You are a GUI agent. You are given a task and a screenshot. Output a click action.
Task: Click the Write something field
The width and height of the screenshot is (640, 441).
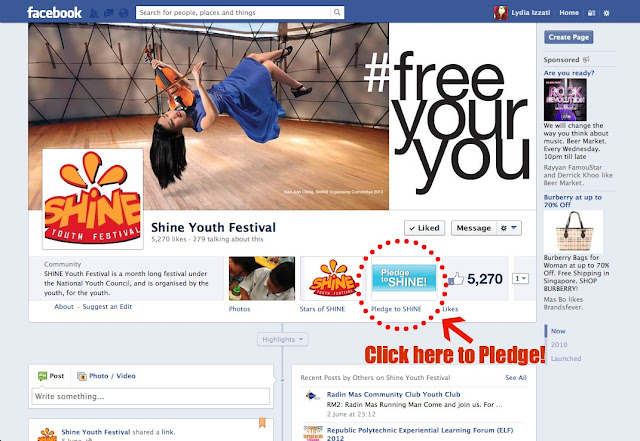151,396
